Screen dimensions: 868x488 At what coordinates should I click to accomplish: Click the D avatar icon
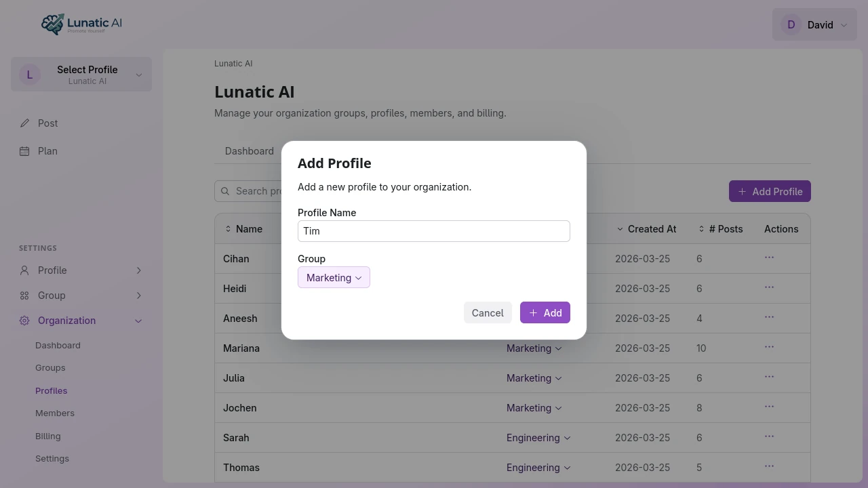[x=791, y=24]
